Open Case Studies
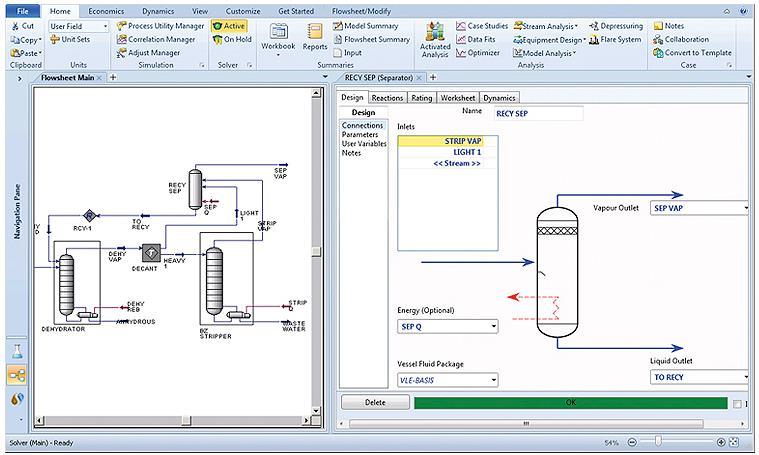This screenshot has width=759, height=455. coord(482,26)
